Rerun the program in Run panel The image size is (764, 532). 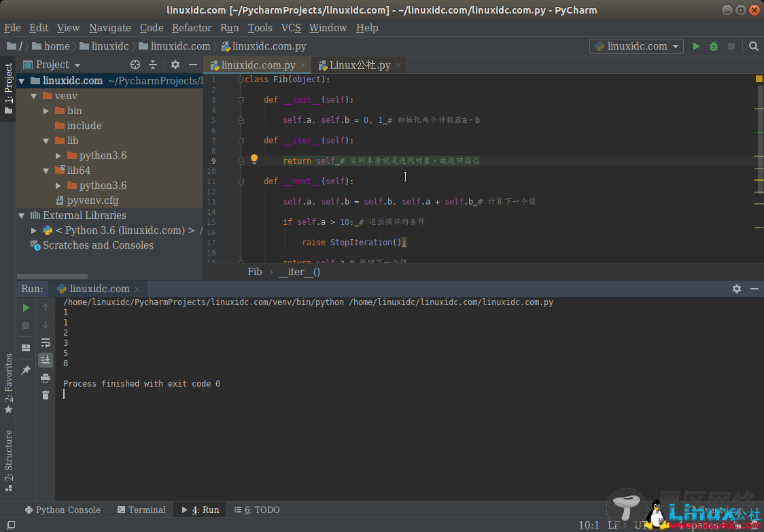tap(27, 307)
